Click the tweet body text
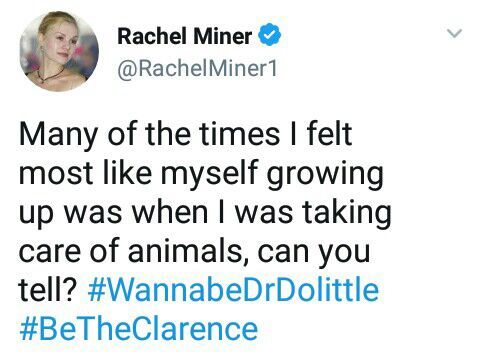Screen dimensions: 480x360 pyautogui.click(x=205, y=232)
